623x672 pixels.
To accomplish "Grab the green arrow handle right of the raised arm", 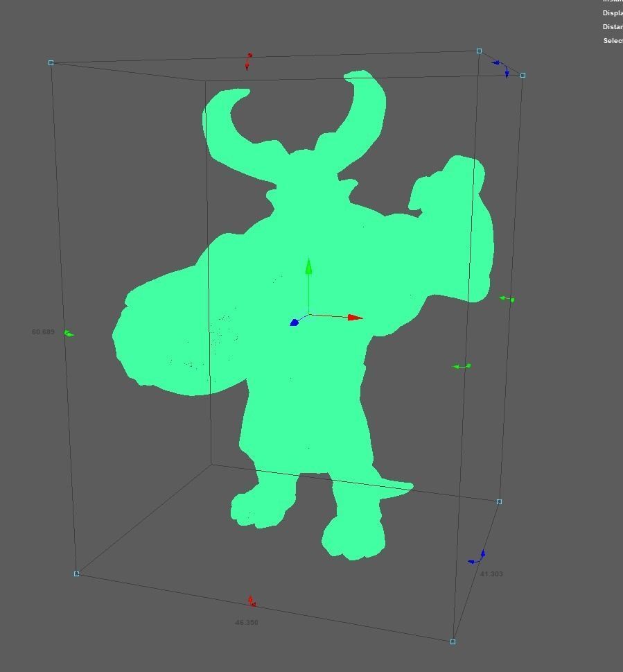I will pos(507,299).
